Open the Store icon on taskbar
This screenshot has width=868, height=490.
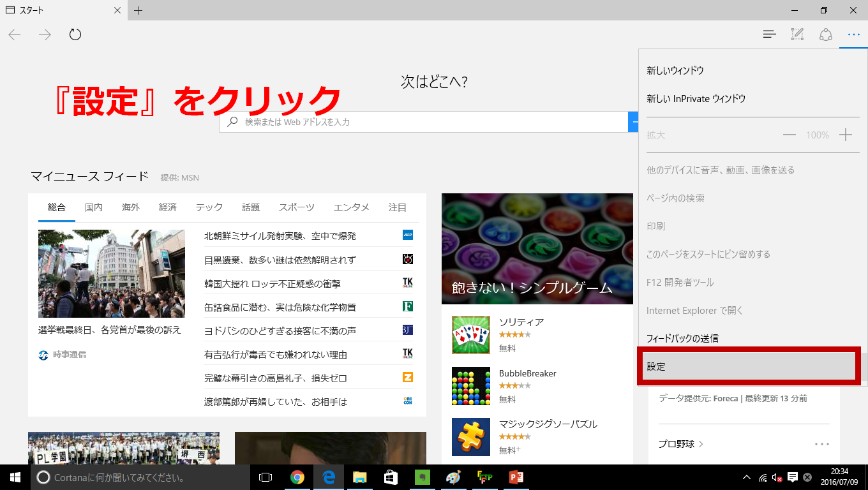pos(391,477)
